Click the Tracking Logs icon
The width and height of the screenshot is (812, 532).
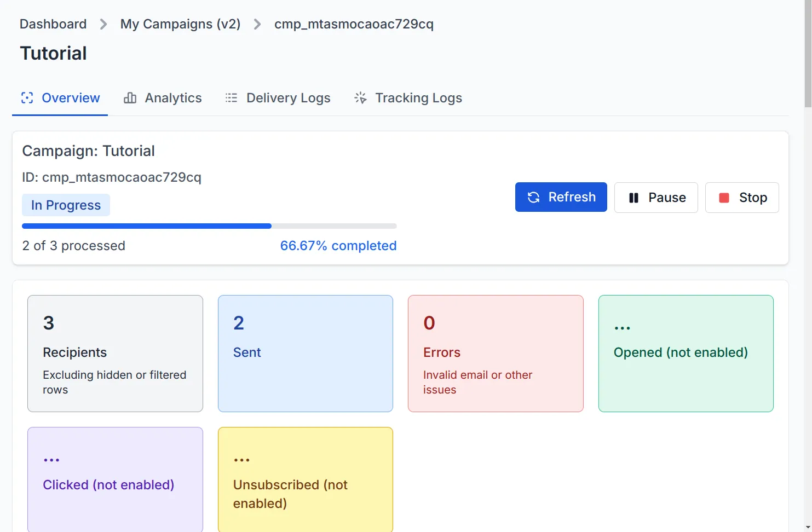tap(361, 98)
